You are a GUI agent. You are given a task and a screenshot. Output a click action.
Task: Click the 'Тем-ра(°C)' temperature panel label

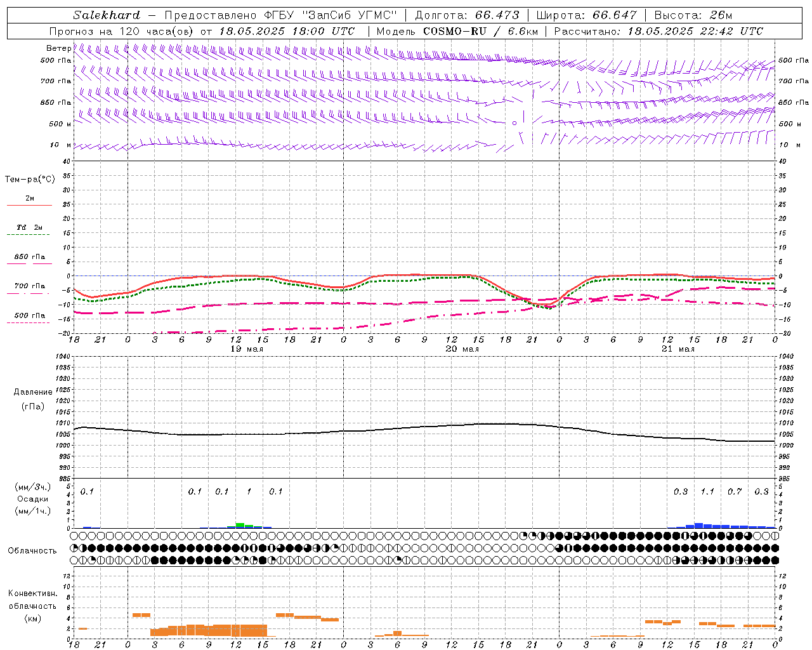tap(30, 180)
